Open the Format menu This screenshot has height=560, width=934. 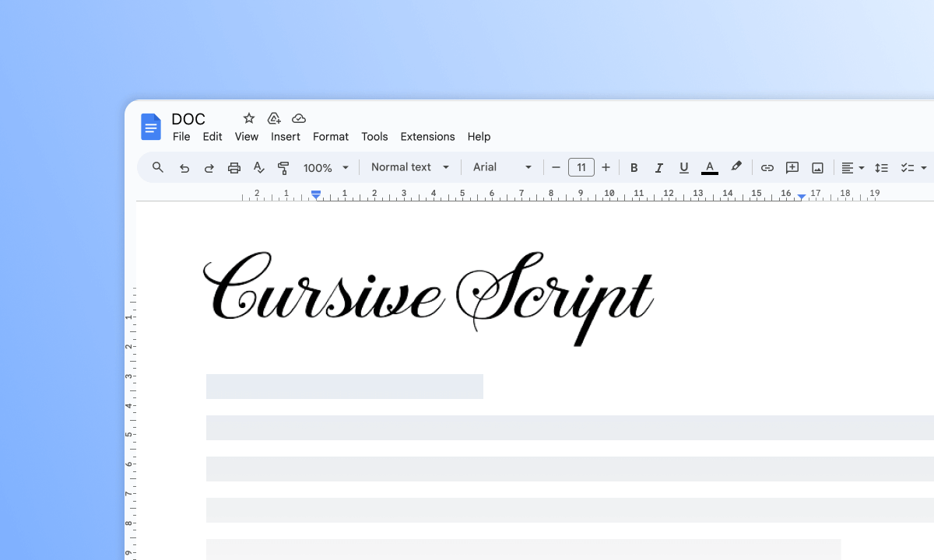point(331,136)
